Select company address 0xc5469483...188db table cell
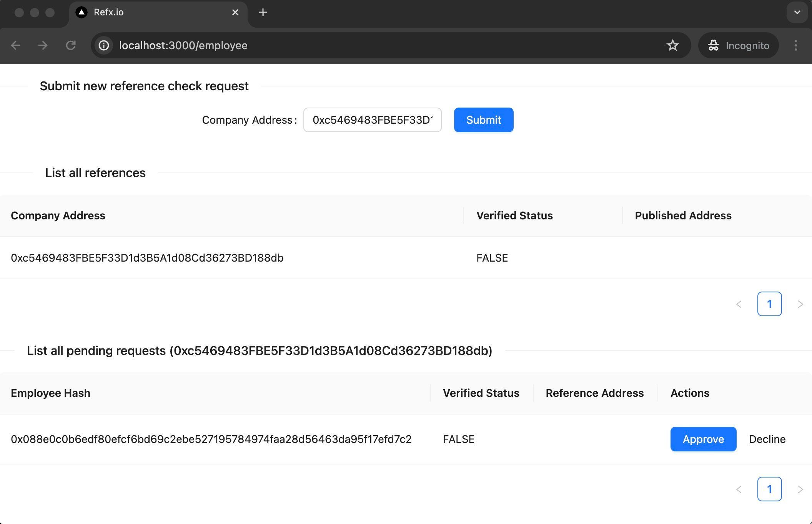 click(x=232, y=258)
